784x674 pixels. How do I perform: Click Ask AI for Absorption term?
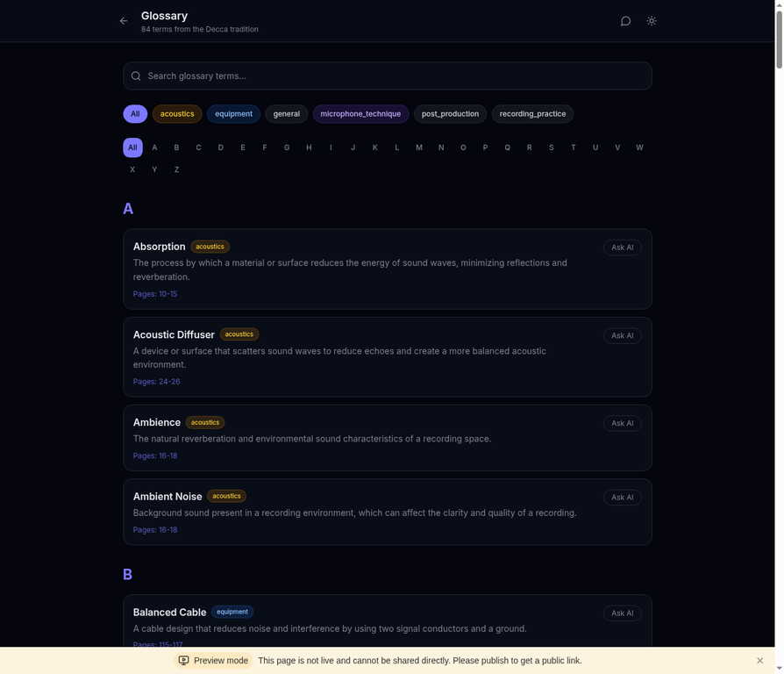(622, 247)
